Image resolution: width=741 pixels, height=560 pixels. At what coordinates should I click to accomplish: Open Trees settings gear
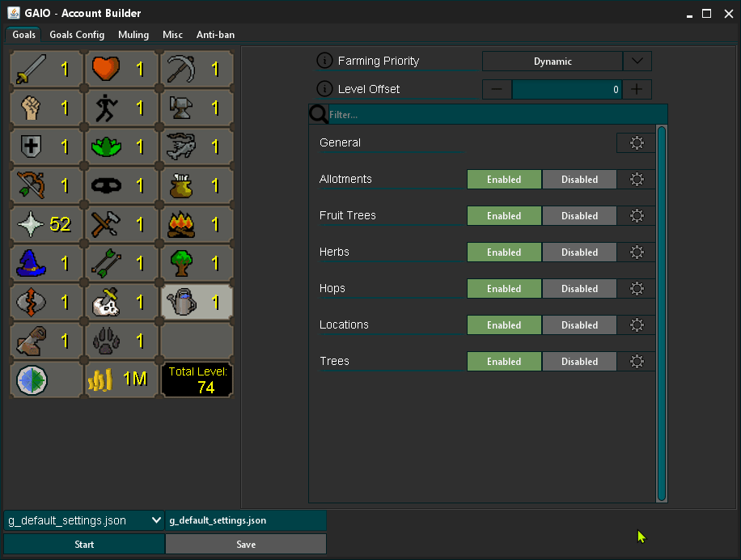(637, 361)
